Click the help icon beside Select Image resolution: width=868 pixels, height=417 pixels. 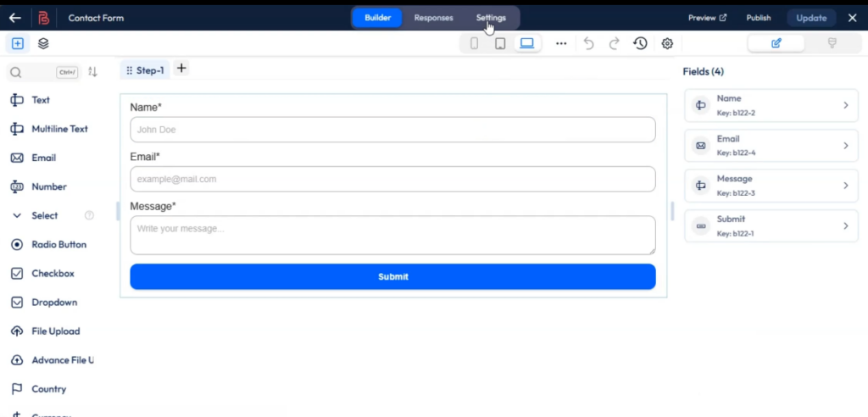(x=89, y=215)
